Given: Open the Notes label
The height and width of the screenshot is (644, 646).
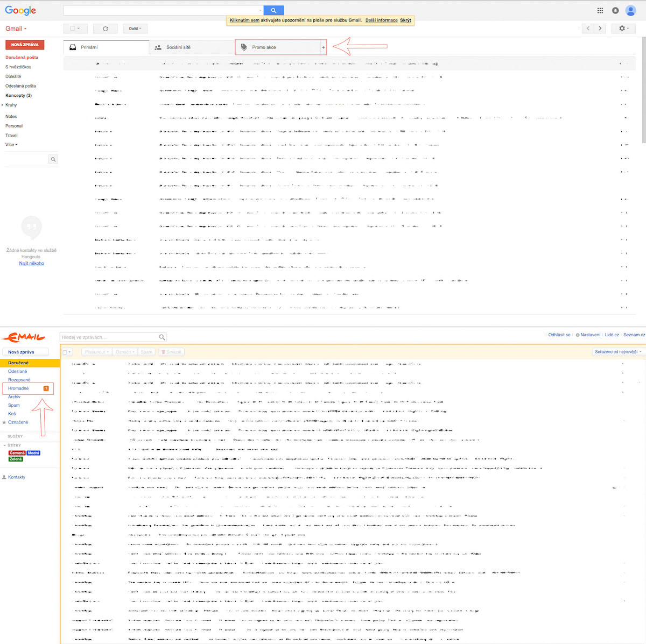Looking at the screenshot, I should coord(11,116).
